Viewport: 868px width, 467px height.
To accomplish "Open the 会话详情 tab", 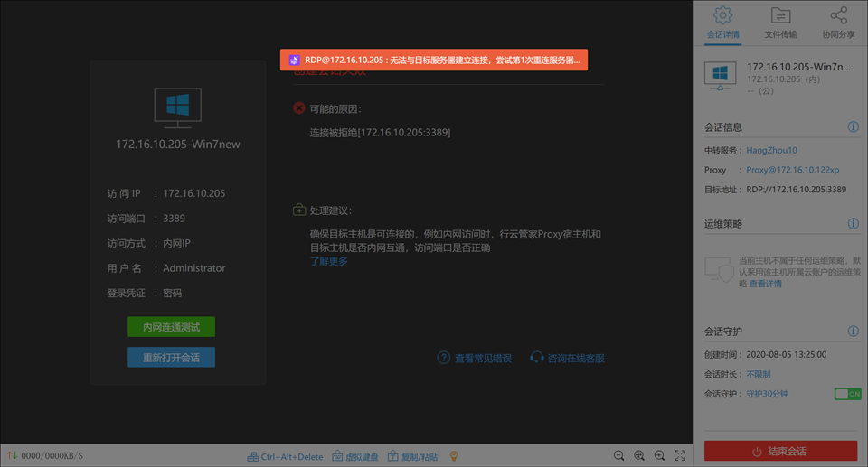I will point(722,23).
